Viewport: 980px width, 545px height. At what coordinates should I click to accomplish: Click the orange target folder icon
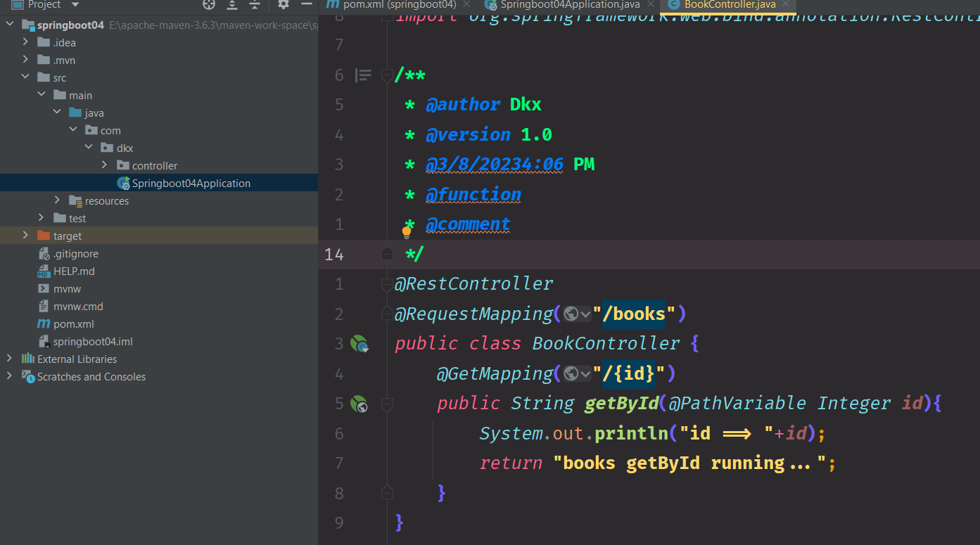[43, 236]
